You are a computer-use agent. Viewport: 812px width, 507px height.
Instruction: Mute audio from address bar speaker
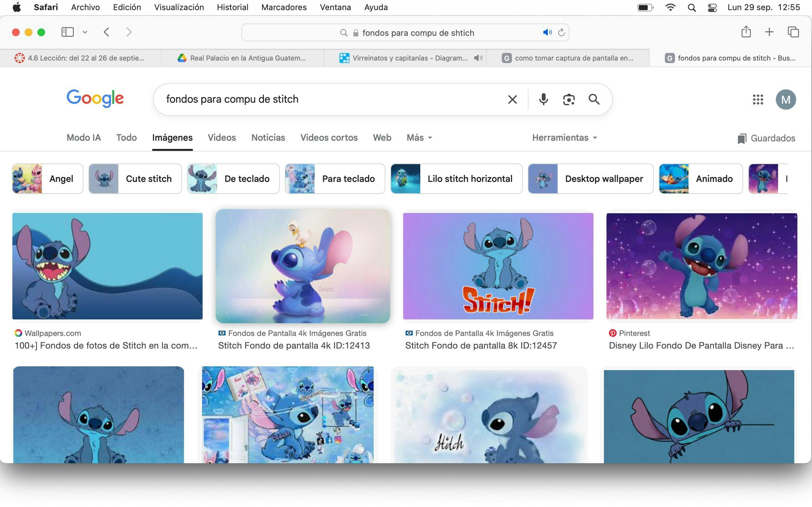click(x=547, y=33)
